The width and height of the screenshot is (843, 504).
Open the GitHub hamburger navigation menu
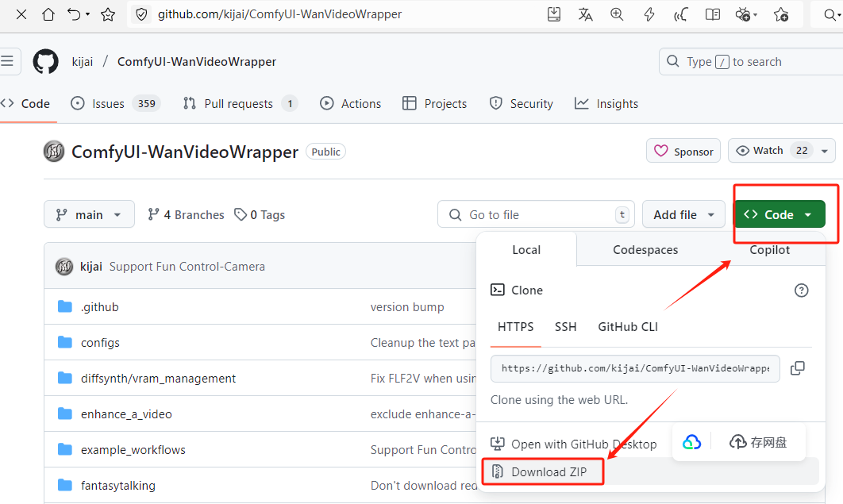click(x=7, y=61)
